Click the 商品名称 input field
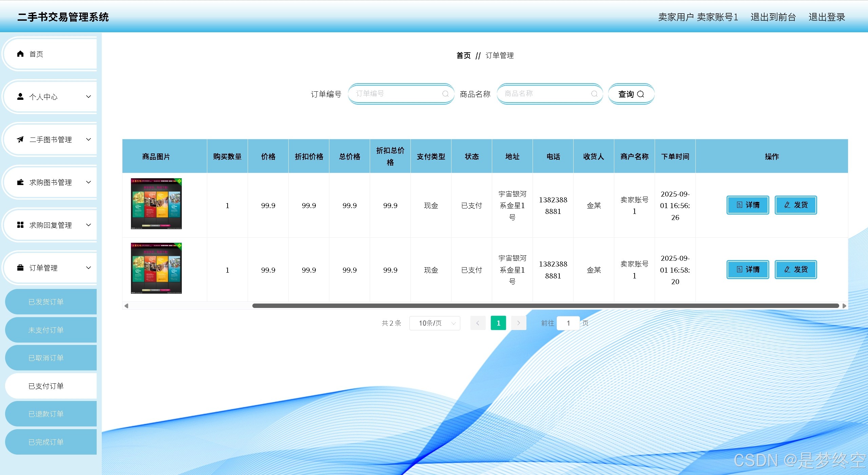 [x=550, y=94]
